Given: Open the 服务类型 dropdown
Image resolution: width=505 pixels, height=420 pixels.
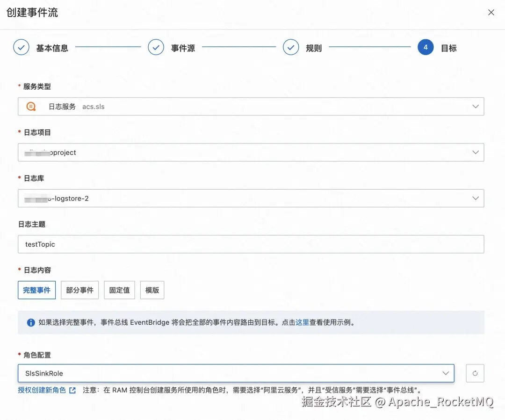Looking at the screenshot, I should (x=251, y=107).
